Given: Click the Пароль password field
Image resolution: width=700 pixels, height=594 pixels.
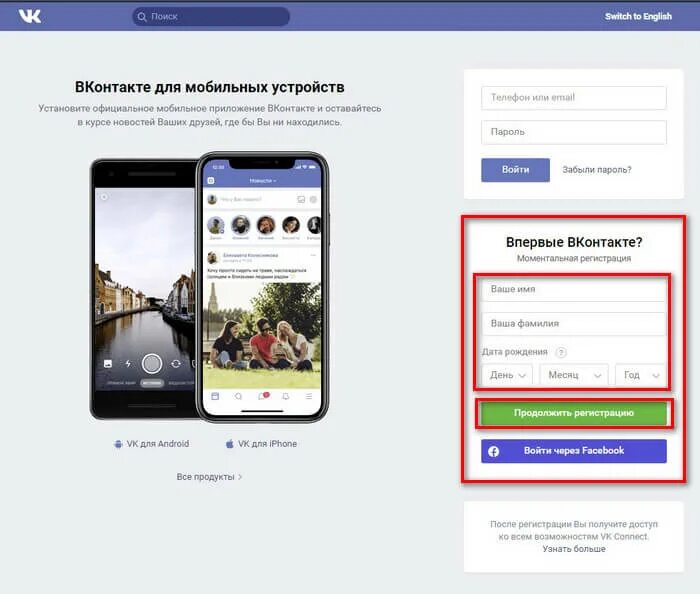Looking at the screenshot, I should (x=574, y=132).
